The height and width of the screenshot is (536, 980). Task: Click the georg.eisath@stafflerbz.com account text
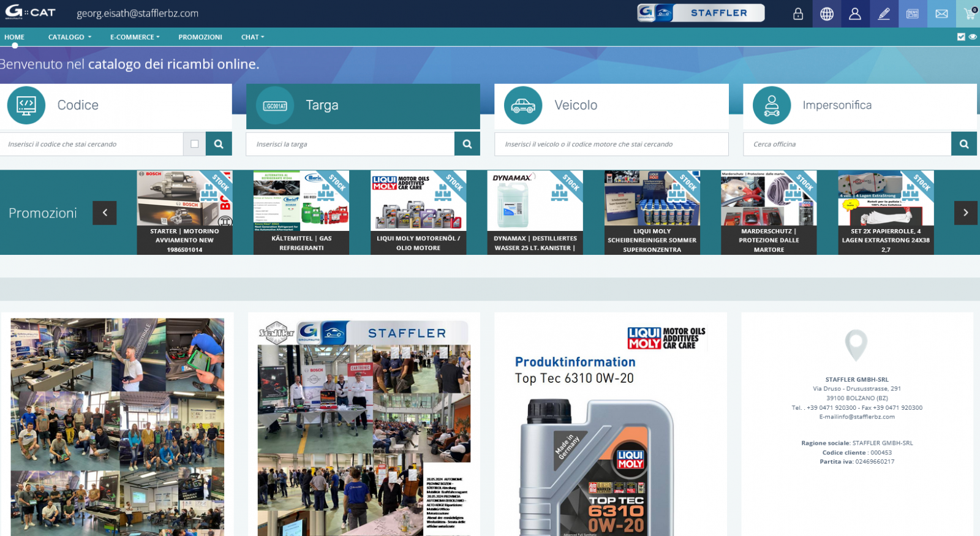point(137,13)
